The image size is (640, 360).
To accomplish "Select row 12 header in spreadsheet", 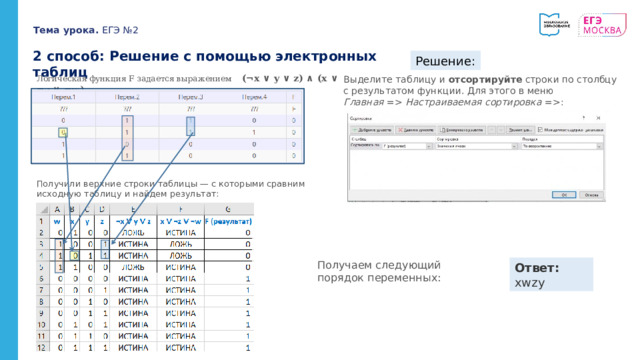I will (x=42, y=348).
